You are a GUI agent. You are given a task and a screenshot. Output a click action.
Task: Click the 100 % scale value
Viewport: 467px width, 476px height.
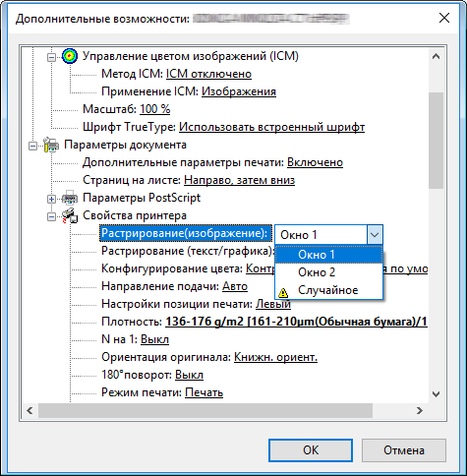click(x=155, y=109)
